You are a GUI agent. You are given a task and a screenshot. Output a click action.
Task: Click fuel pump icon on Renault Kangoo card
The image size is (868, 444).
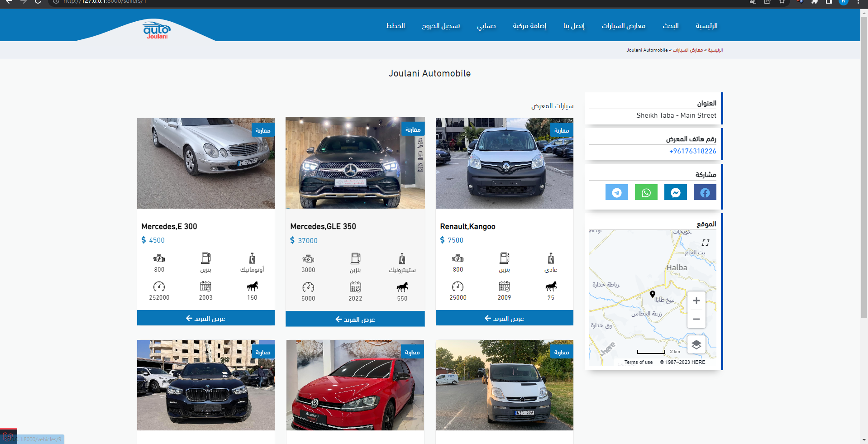coord(505,258)
